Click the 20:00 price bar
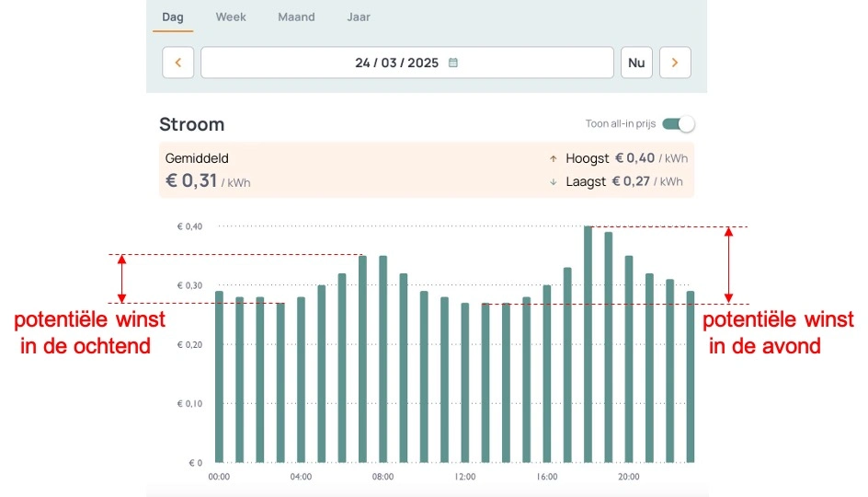The height and width of the screenshot is (497, 868). click(x=629, y=359)
